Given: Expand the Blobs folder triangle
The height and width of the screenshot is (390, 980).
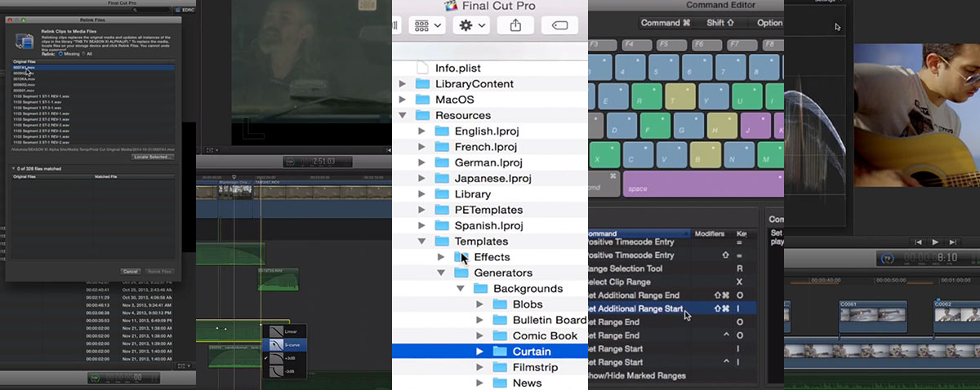Looking at the screenshot, I should click(479, 304).
